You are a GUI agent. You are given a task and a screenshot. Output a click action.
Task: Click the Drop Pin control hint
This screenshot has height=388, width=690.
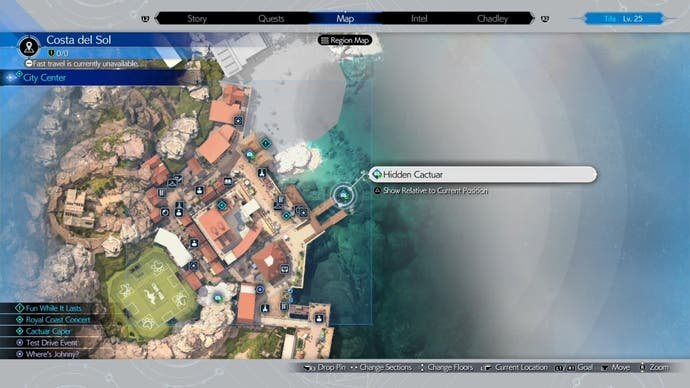point(325,367)
